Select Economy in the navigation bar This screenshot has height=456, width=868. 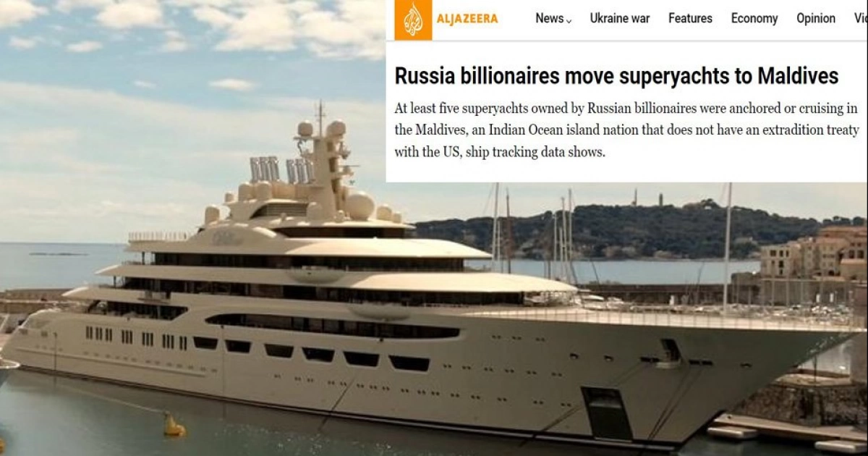pos(754,19)
